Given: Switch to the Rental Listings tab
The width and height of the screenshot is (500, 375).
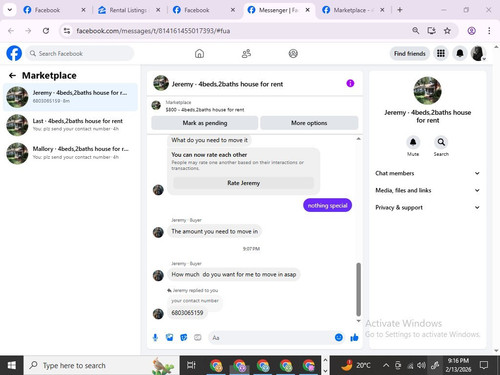Looking at the screenshot, I should [x=129, y=10].
